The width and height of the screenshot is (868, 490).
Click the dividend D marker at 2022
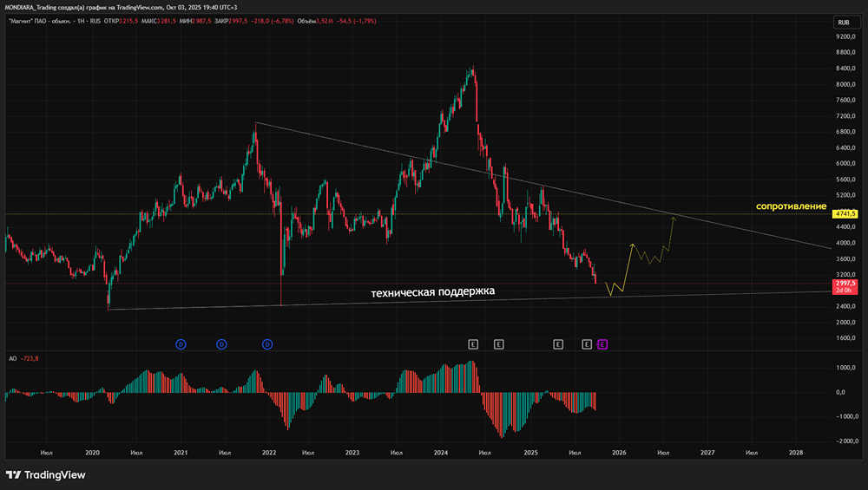click(x=267, y=344)
